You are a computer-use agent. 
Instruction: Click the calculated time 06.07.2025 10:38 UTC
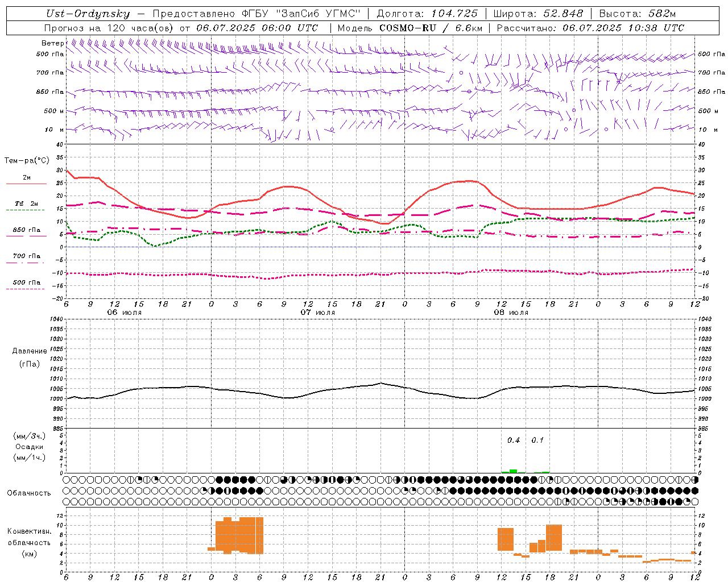(623, 27)
